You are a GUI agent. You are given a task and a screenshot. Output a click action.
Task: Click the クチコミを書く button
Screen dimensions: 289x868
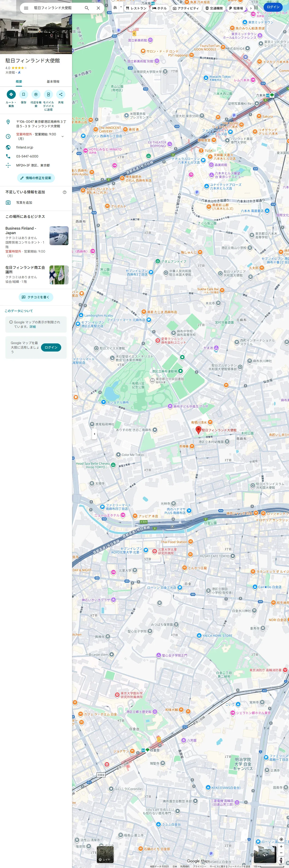[x=36, y=297]
